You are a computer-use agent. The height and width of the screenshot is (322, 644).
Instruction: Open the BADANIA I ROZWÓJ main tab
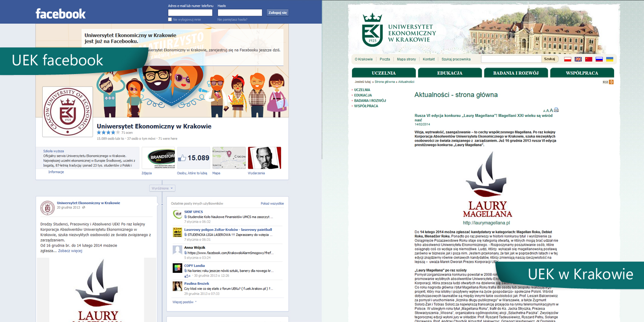coord(516,73)
